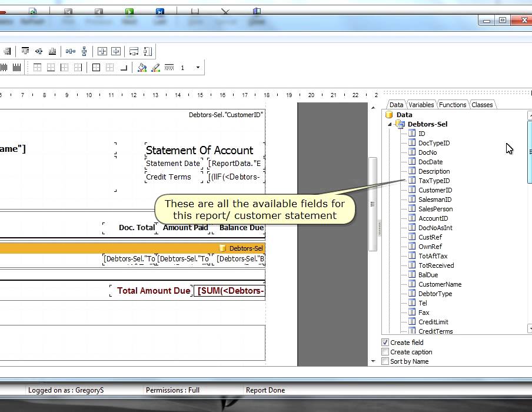Select the DocTypeID field
Image resolution: width=532 pixels, height=412 pixels.
pyautogui.click(x=434, y=143)
